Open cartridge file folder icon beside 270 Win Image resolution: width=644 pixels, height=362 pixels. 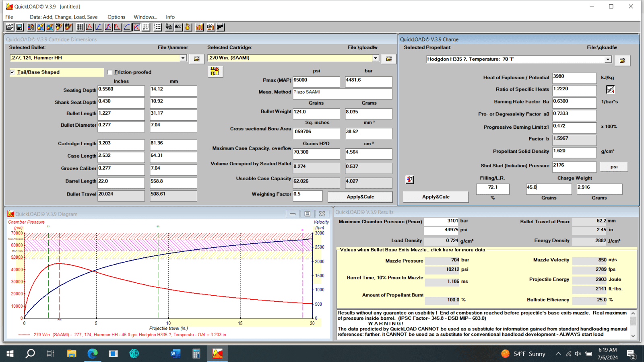coord(389,59)
